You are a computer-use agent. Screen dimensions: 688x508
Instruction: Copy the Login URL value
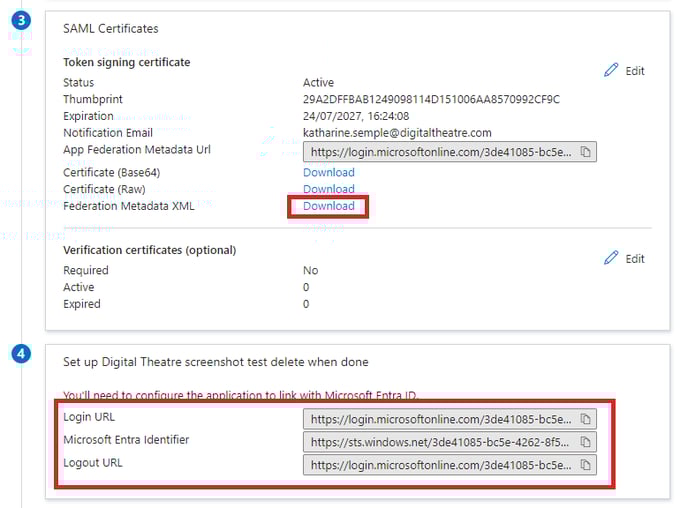585,419
